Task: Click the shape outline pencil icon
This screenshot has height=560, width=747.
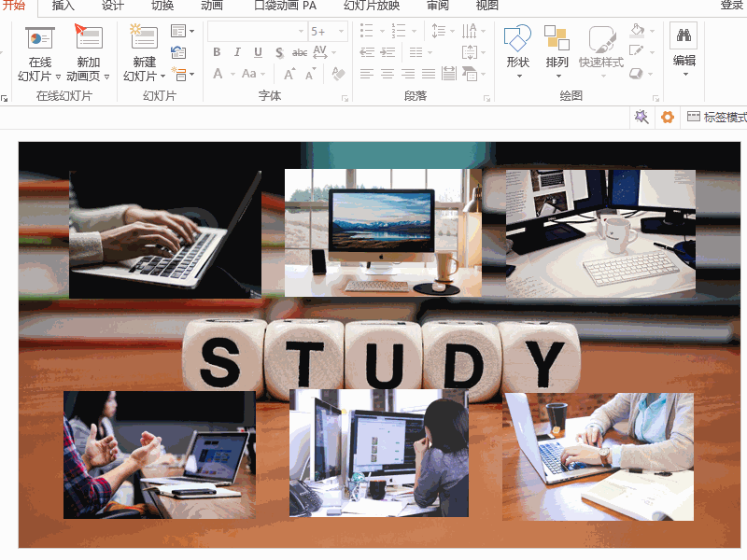Action: point(637,51)
